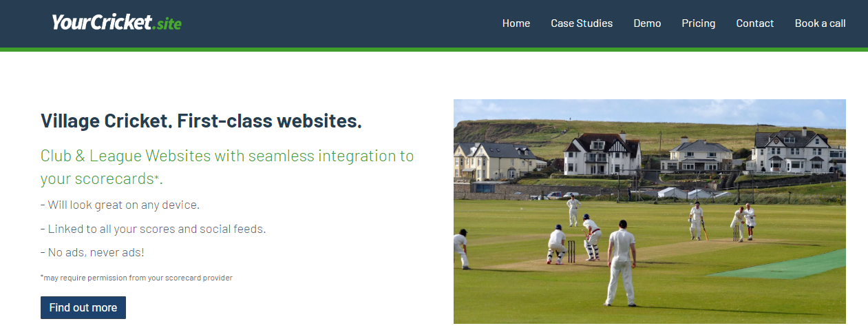Click the YourCricket.site logo
The height and width of the screenshot is (328, 868).
[x=116, y=23]
